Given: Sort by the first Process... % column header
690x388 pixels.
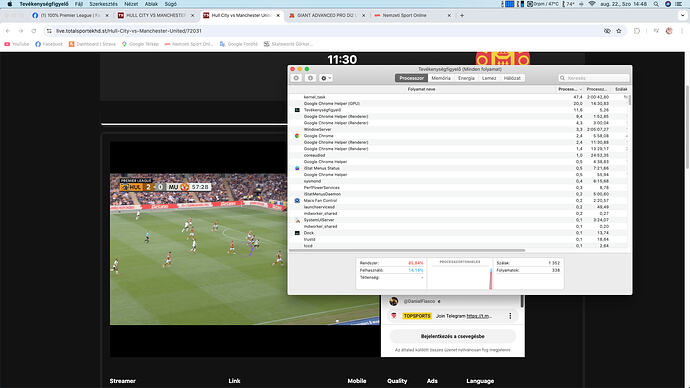Looking at the screenshot, I should coord(569,89).
